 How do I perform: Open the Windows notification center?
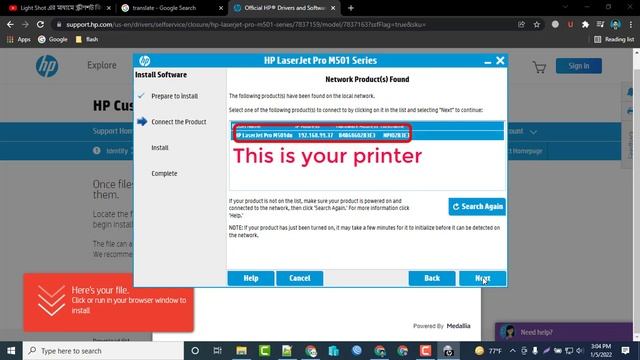[x=625, y=351]
